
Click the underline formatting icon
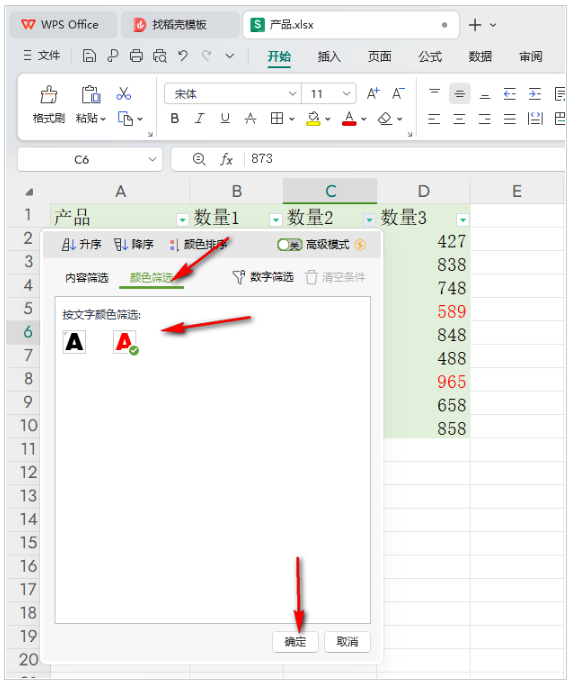pos(225,118)
